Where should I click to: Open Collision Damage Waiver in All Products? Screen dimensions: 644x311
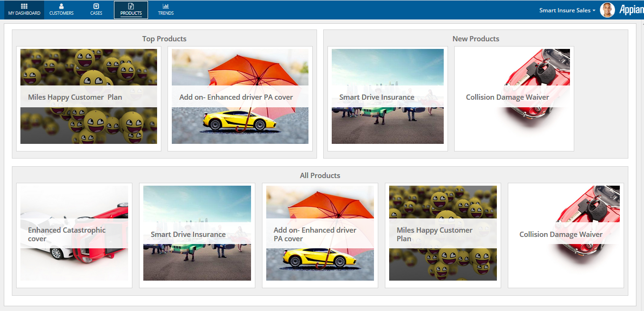point(566,236)
